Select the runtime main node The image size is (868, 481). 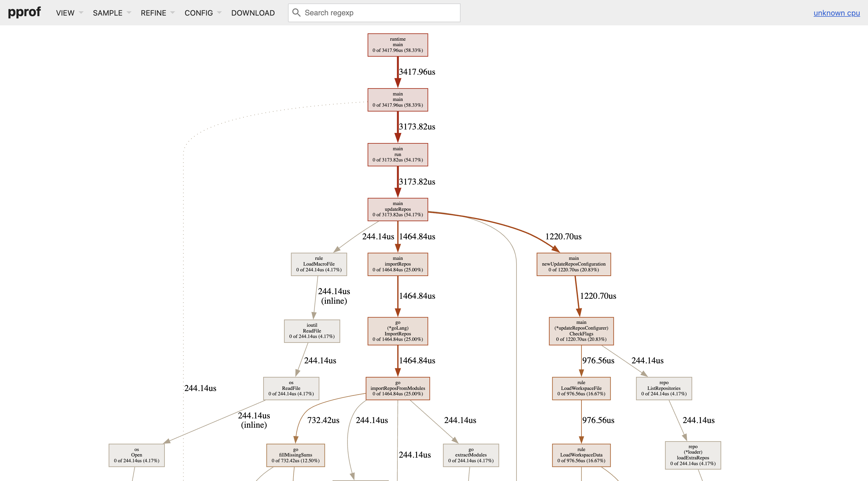tap(398, 45)
